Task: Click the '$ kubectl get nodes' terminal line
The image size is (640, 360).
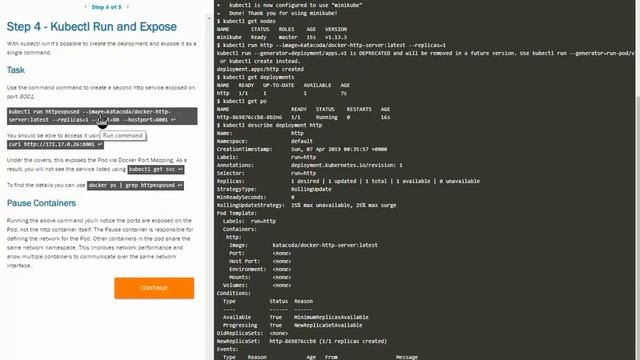Action: click(x=246, y=21)
